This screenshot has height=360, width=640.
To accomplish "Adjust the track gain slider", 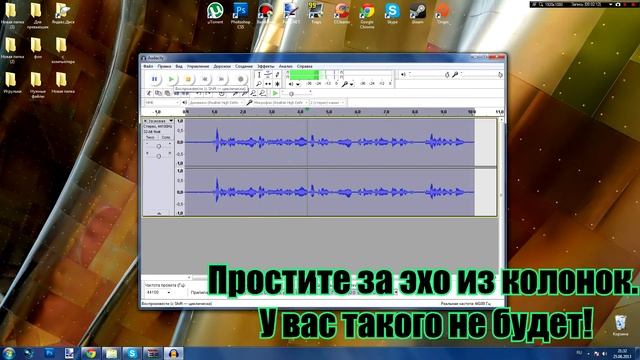I will 159,146.
